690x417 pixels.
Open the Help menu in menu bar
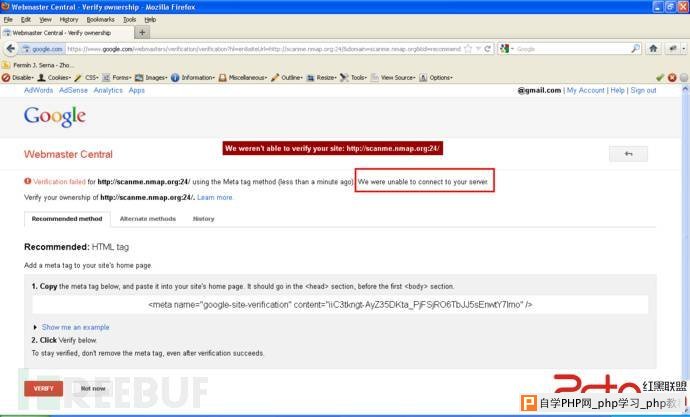pos(150,19)
